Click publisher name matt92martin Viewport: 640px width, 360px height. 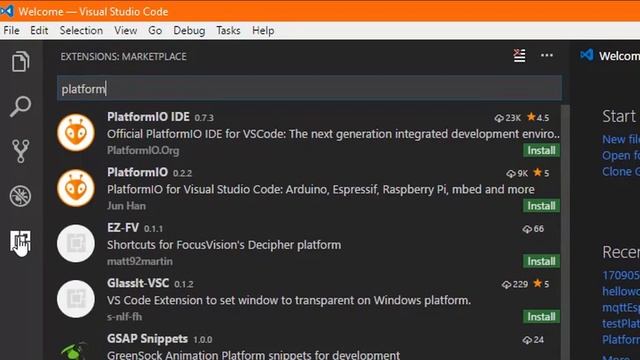(140, 261)
